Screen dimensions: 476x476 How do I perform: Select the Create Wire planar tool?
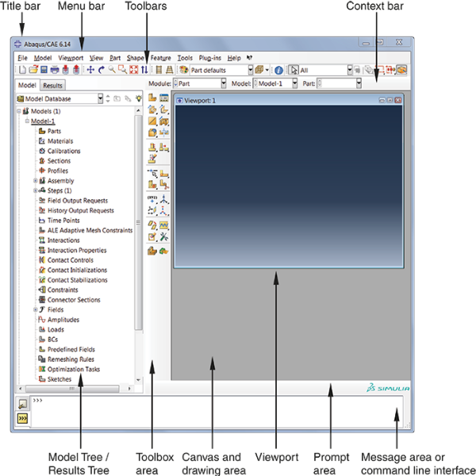[152, 121]
